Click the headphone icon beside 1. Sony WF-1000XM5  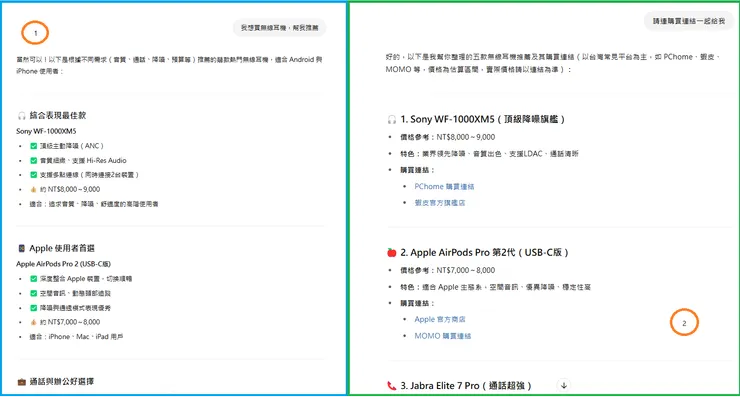[392, 119]
